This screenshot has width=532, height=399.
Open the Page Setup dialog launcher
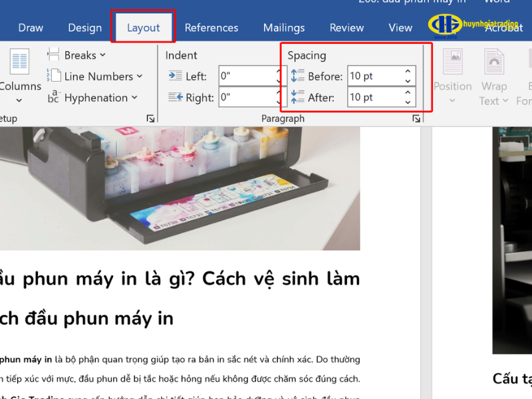(150, 118)
